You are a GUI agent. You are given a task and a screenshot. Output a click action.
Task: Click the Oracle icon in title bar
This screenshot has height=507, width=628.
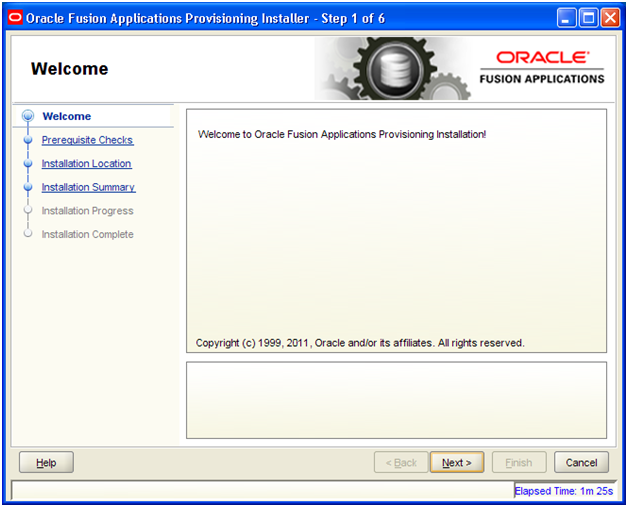tap(15, 18)
